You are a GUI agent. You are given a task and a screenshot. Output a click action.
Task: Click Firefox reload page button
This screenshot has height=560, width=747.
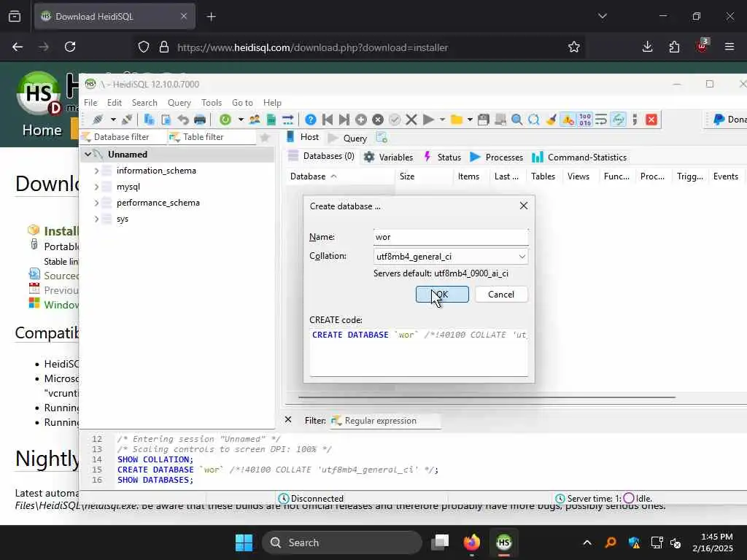pyautogui.click(x=70, y=47)
